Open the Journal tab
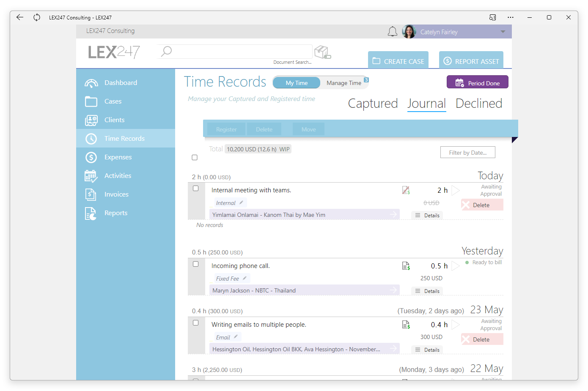Screen dimensions: 588x391 pos(426,104)
